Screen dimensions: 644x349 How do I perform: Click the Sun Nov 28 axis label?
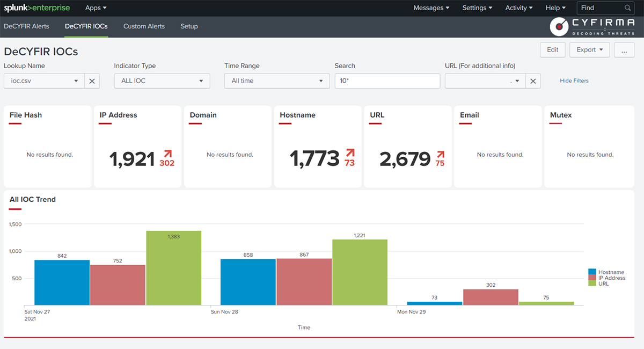click(224, 311)
